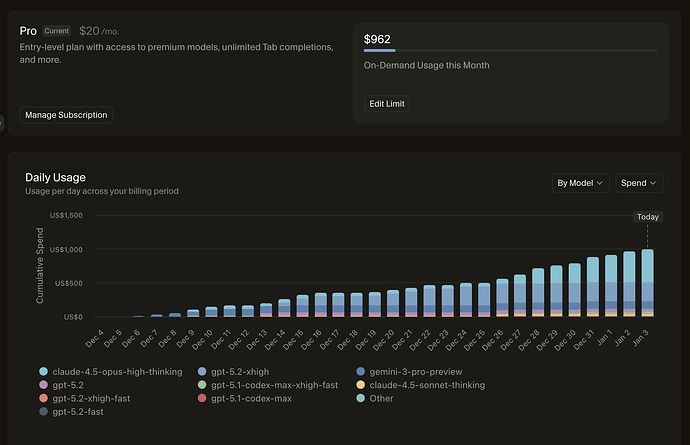
Task: Click the Pro plan title
Action: [28, 31]
